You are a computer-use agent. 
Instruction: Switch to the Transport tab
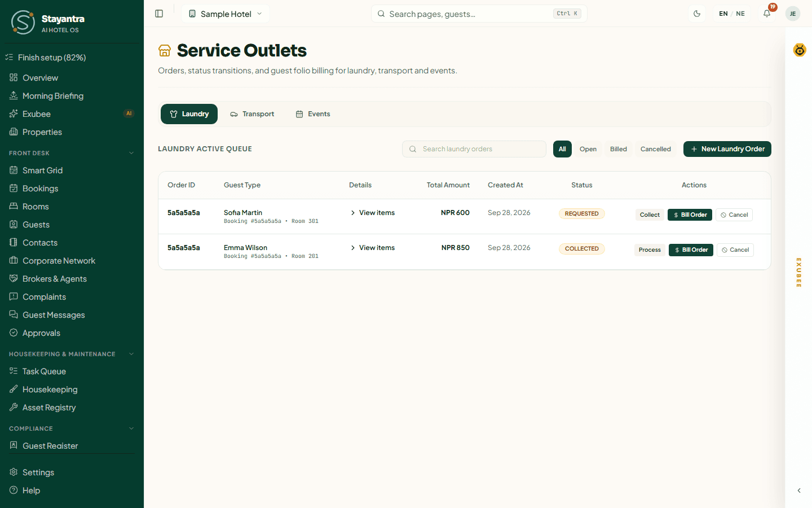252,114
